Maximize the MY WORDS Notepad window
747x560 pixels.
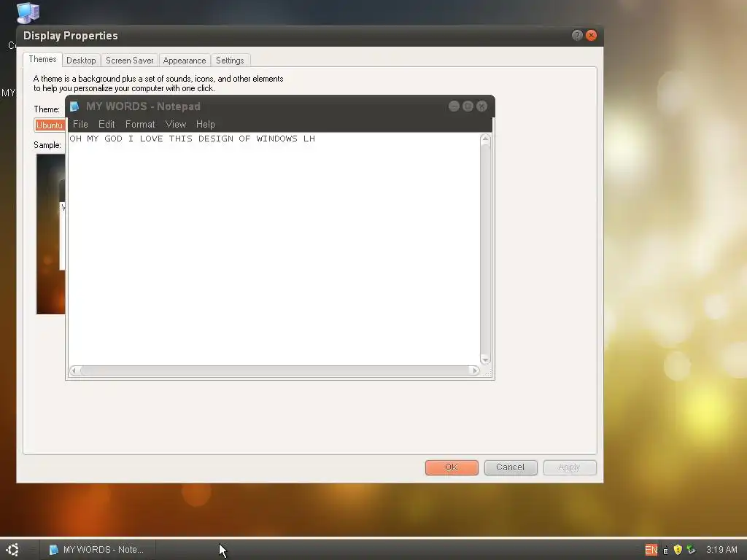468,106
